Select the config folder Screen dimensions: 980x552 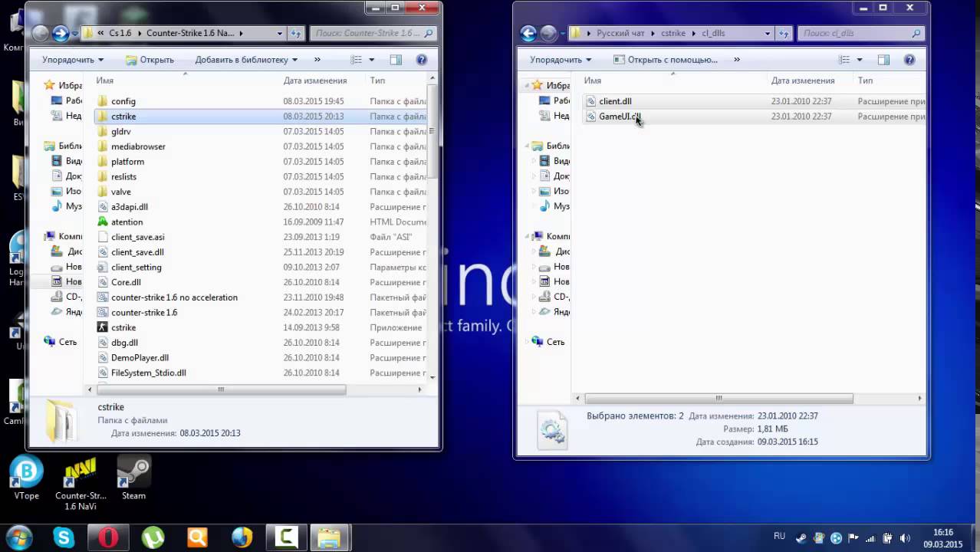point(123,101)
